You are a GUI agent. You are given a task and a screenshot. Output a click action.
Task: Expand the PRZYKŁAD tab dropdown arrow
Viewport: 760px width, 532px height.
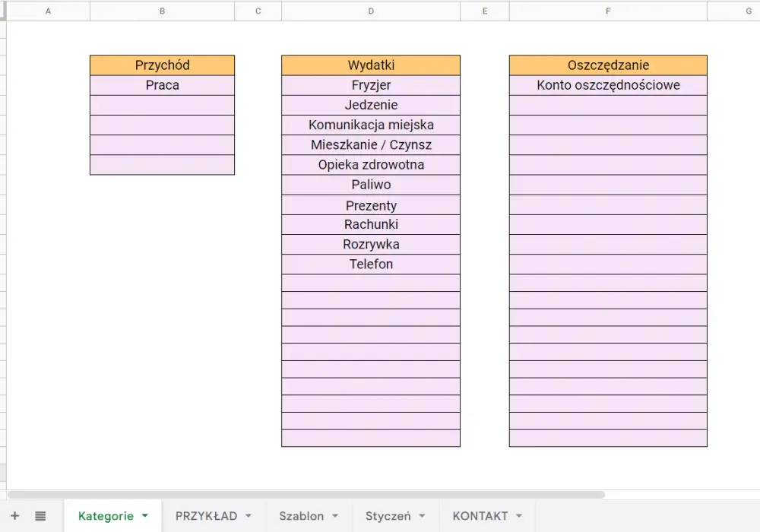(249, 516)
